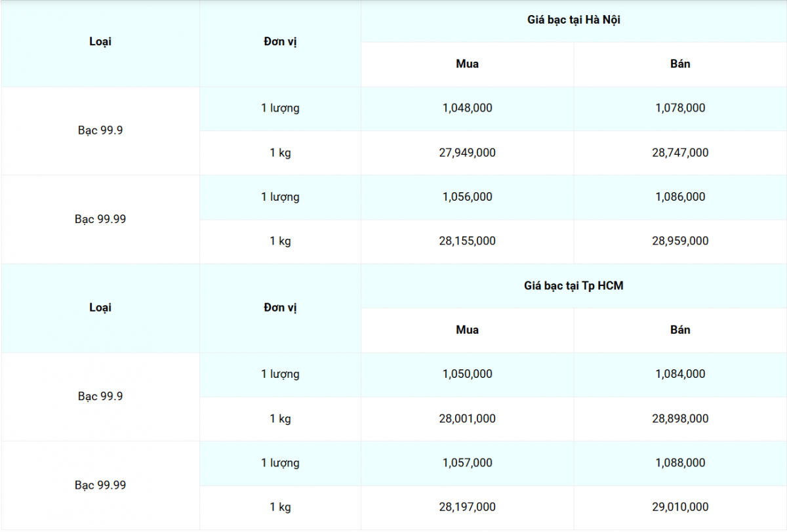This screenshot has width=787, height=532.
Task: Select the 28,001,000 price cell
Action: click(467, 419)
